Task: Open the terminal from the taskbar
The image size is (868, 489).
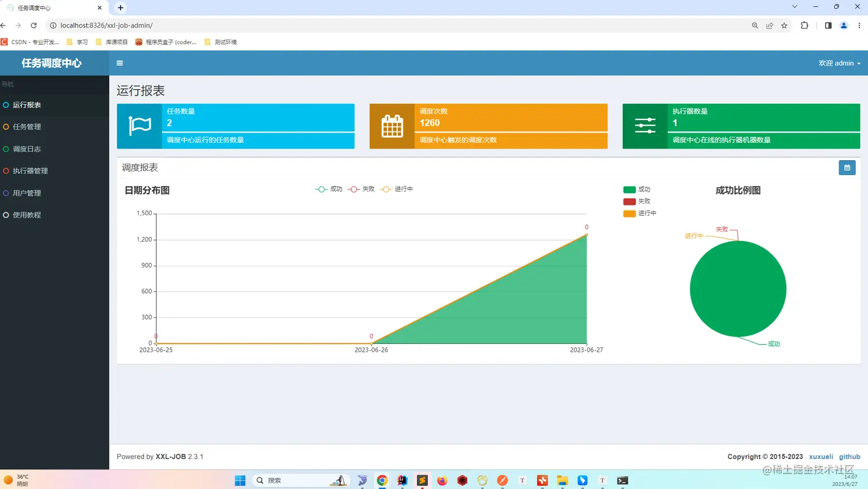Action: [x=622, y=480]
